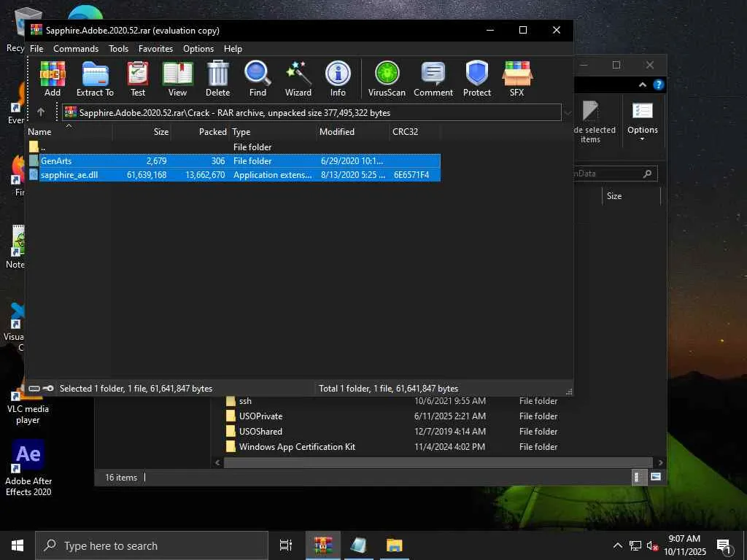Create SFX archive via the SFX icon
The height and width of the screenshot is (560, 747).
(x=517, y=79)
